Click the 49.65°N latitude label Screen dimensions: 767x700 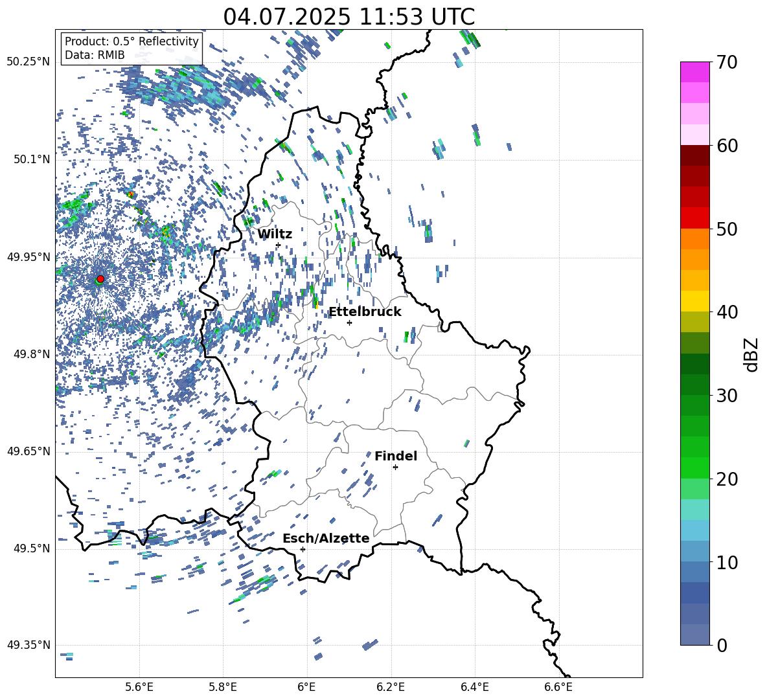pos(29,451)
